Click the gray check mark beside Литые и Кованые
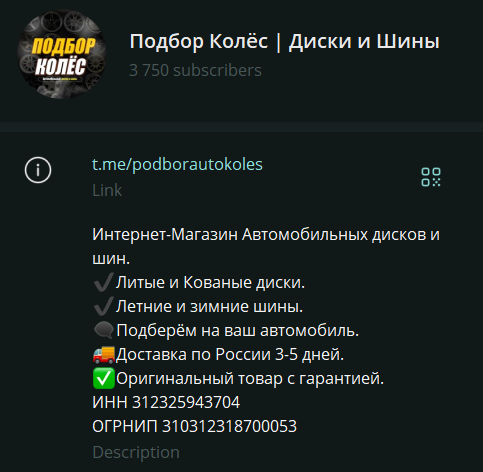483x472 pixels. click(x=103, y=282)
